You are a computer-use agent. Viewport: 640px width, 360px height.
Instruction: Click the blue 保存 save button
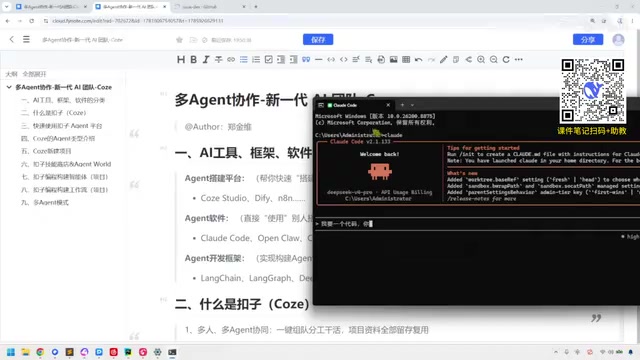click(318, 40)
